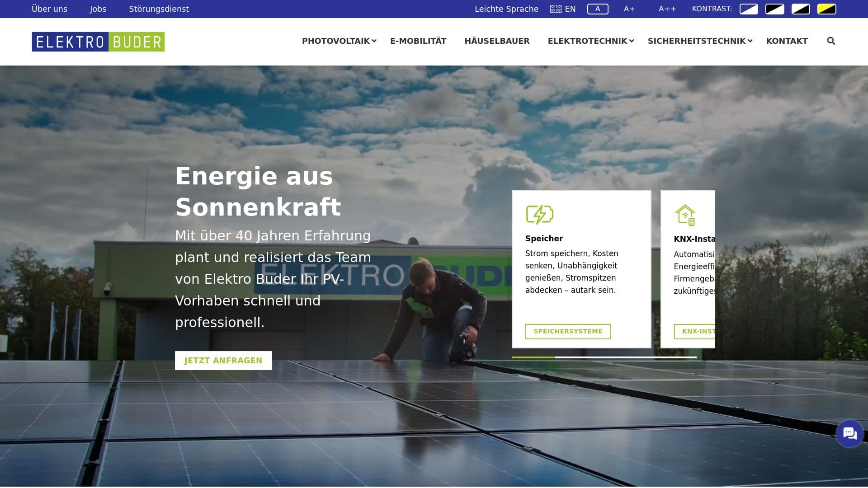Open the HÄUSELBAUER navigation item
The height and width of the screenshot is (488, 868).
click(497, 41)
